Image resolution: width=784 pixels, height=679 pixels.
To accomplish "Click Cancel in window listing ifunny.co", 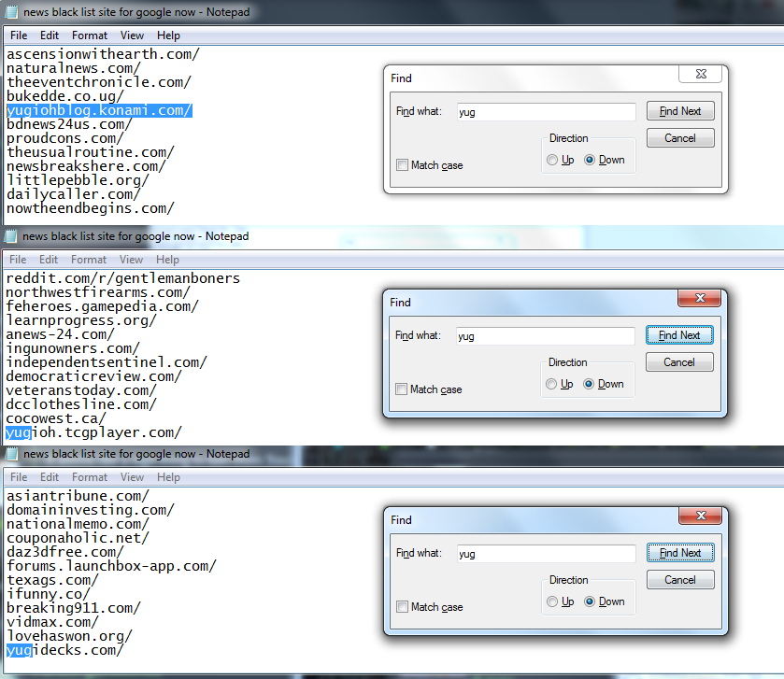I will click(x=680, y=580).
